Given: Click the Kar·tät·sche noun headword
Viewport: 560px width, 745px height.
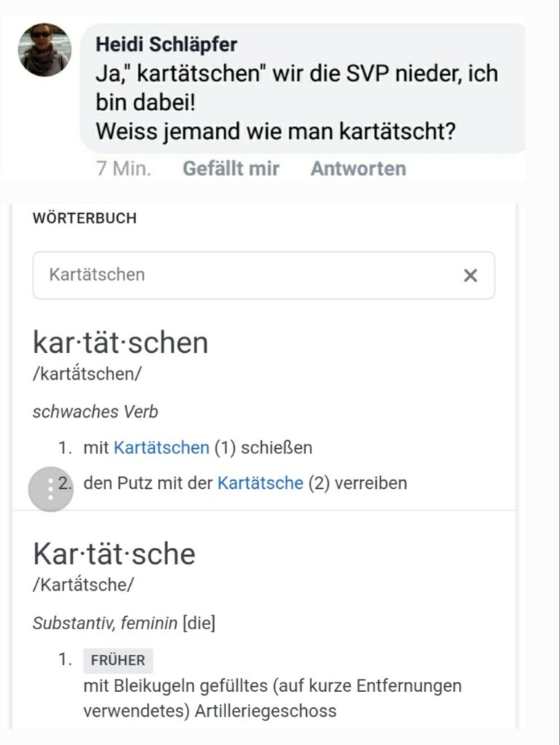Looking at the screenshot, I should coord(114,554).
